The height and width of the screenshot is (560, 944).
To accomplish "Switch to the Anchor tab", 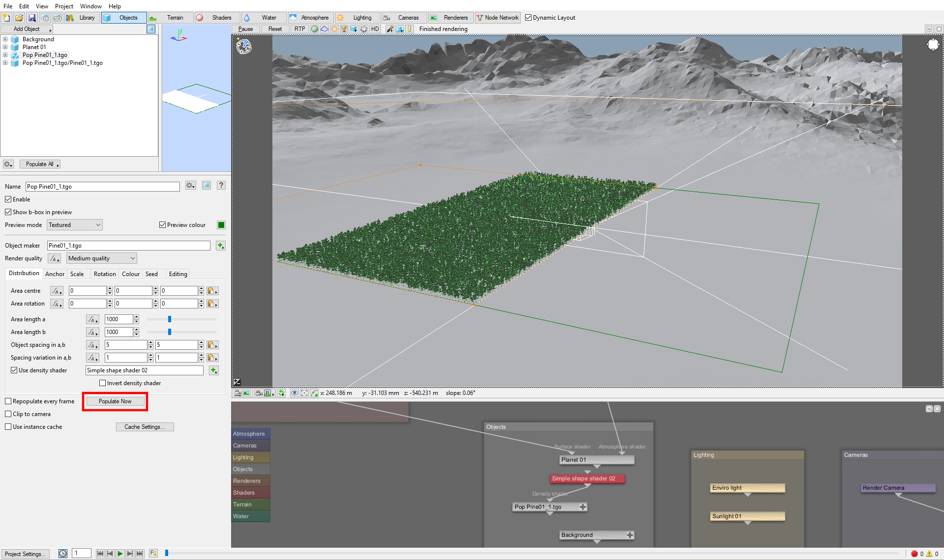I will [x=55, y=274].
